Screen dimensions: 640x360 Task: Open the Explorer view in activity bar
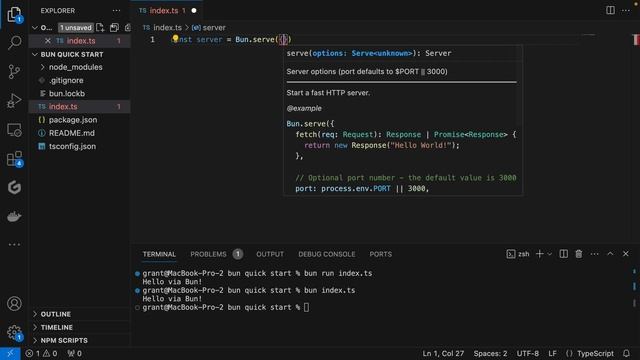pos(14,14)
